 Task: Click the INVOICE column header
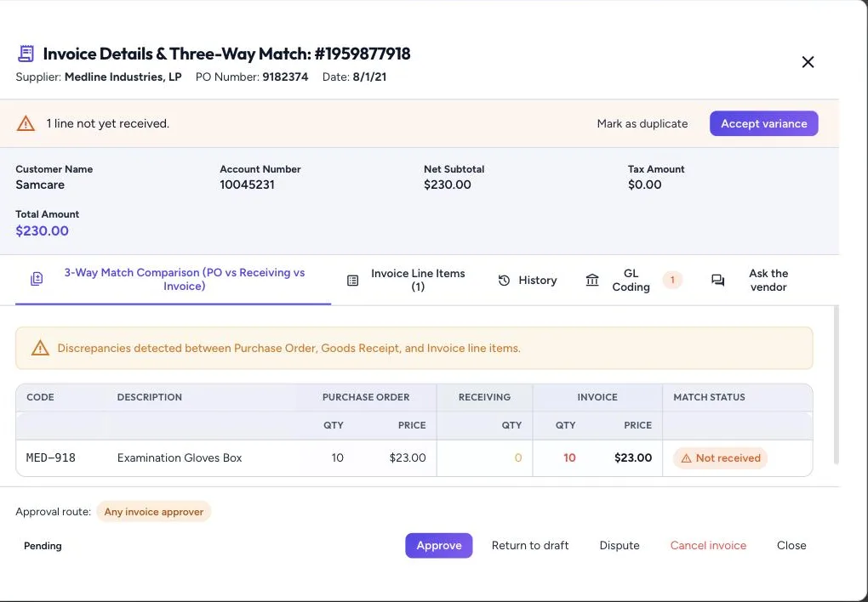tap(597, 397)
